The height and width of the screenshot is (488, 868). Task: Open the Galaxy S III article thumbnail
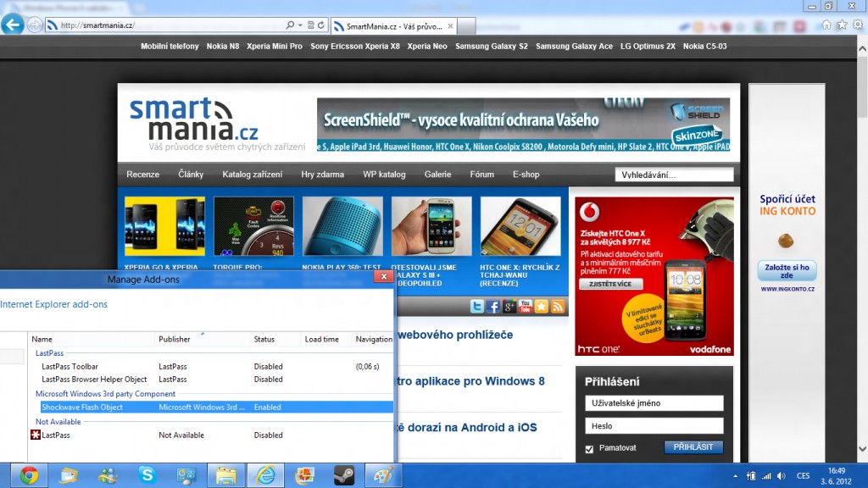pos(431,226)
